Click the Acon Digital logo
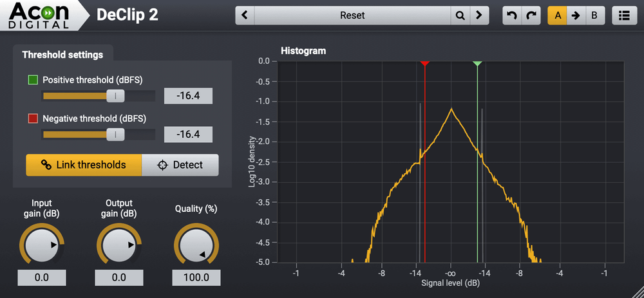644x298 pixels. (40, 15)
